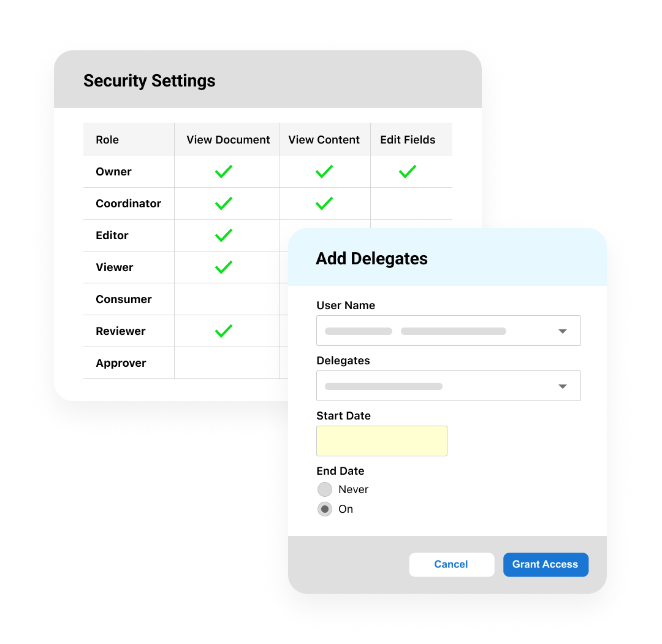Click the yellow Start Date field
662x644 pixels.
(382, 441)
